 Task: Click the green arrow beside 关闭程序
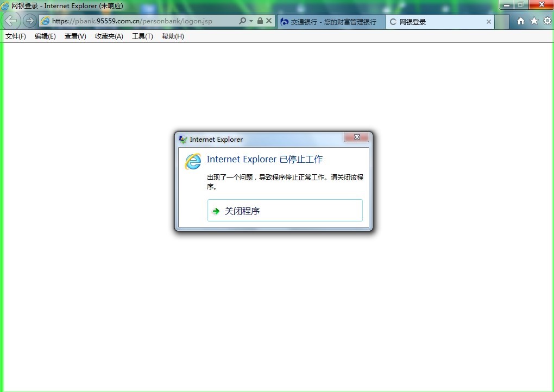click(x=216, y=211)
